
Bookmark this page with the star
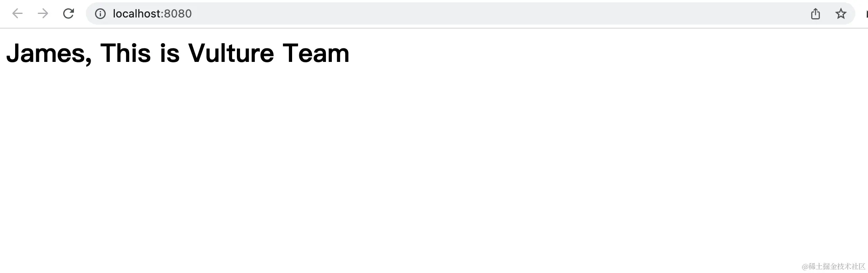point(841,14)
